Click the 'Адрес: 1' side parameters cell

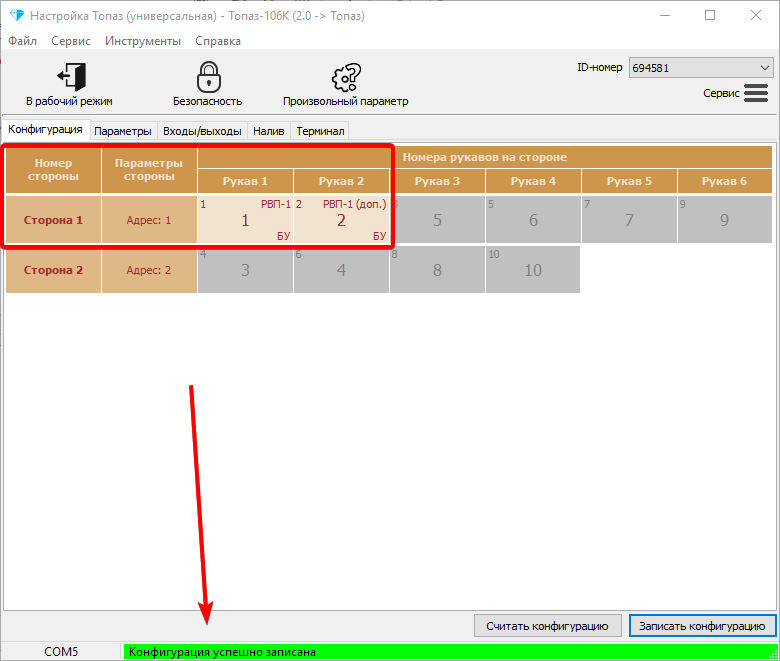(x=149, y=220)
